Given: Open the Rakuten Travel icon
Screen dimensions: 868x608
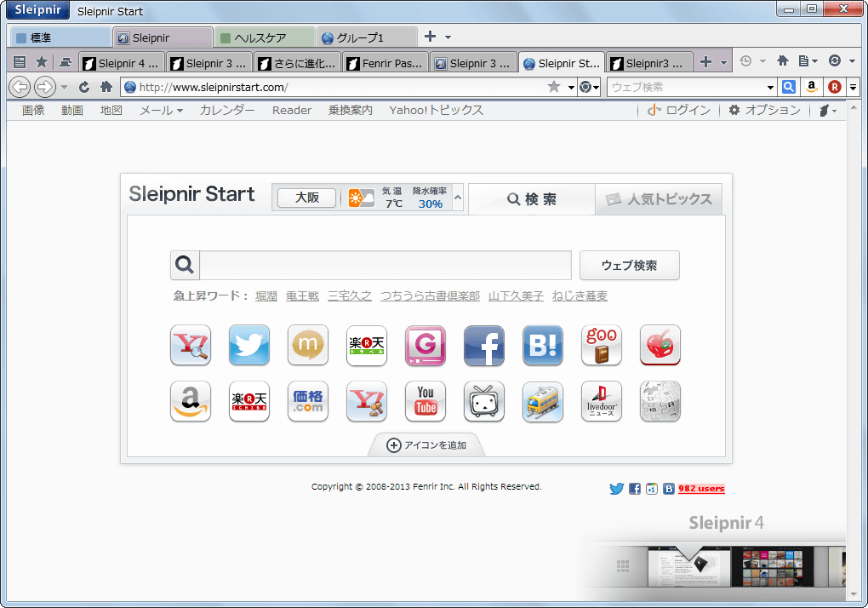Looking at the screenshot, I should click(x=367, y=346).
